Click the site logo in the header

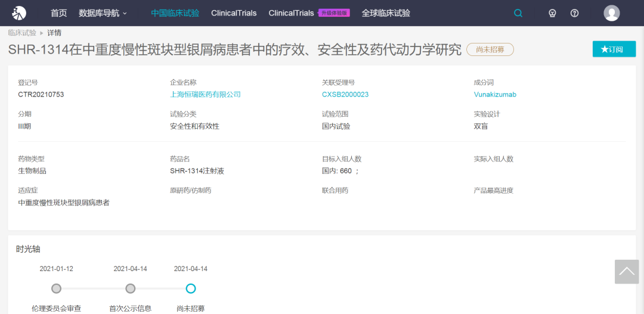click(x=19, y=13)
